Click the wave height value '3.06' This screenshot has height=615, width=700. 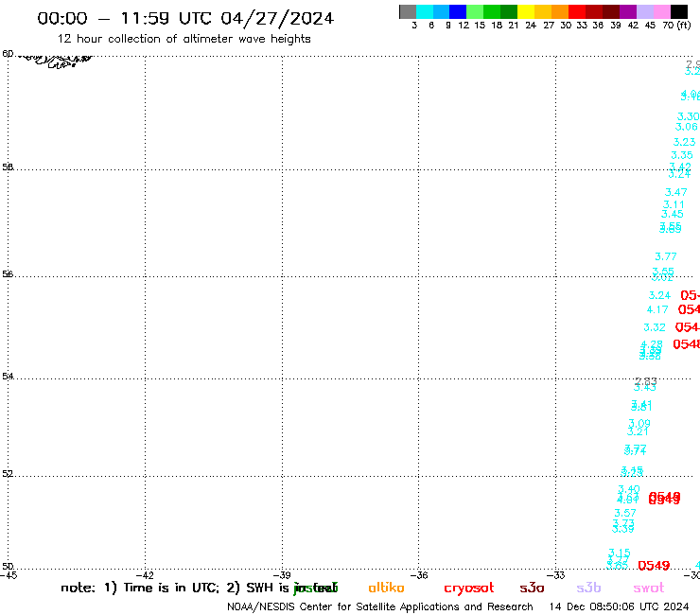[686, 127]
